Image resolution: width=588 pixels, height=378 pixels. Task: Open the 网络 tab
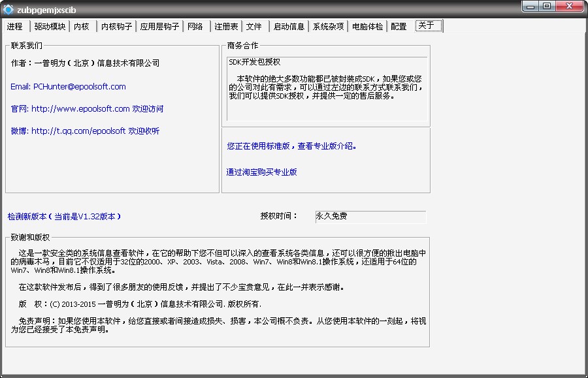click(195, 27)
